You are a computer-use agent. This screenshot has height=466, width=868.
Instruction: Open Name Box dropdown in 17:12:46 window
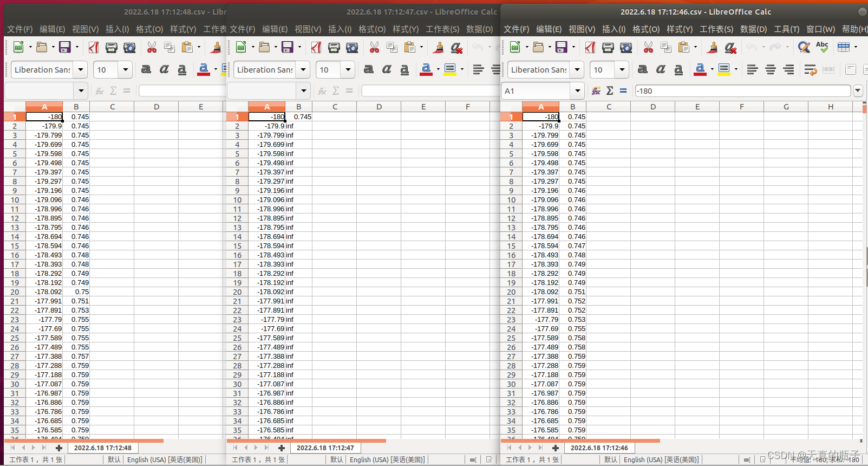[x=578, y=91]
